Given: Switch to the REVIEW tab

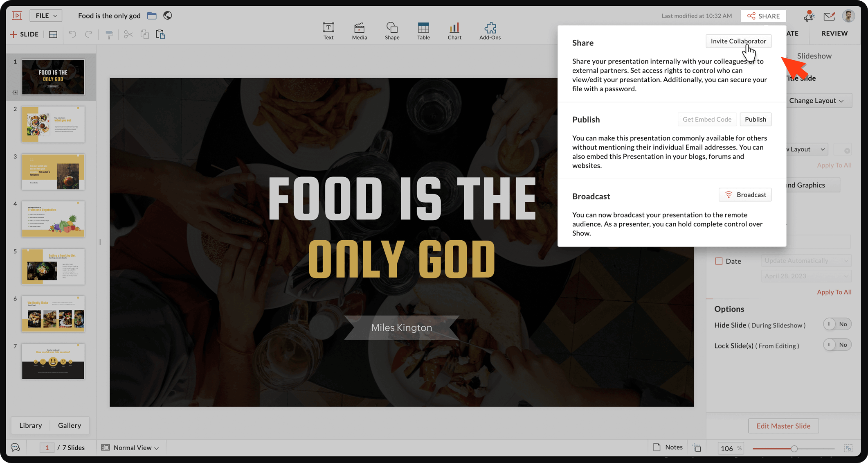Looking at the screenshot, I should pos(834,33).
